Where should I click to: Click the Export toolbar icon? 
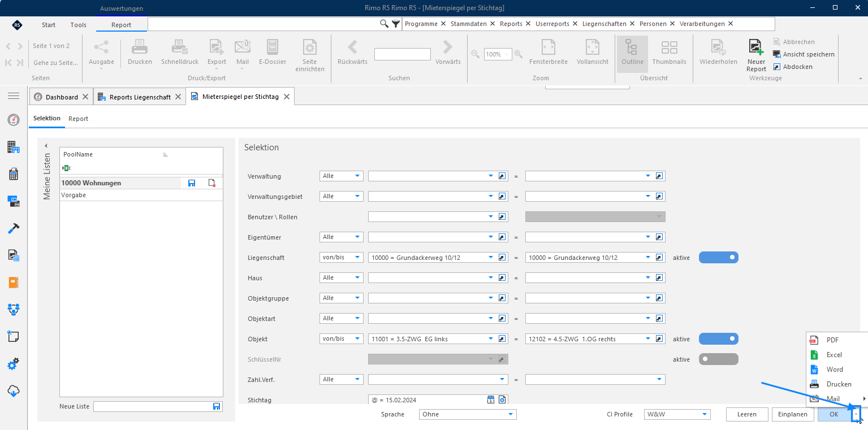pos(217,47)
